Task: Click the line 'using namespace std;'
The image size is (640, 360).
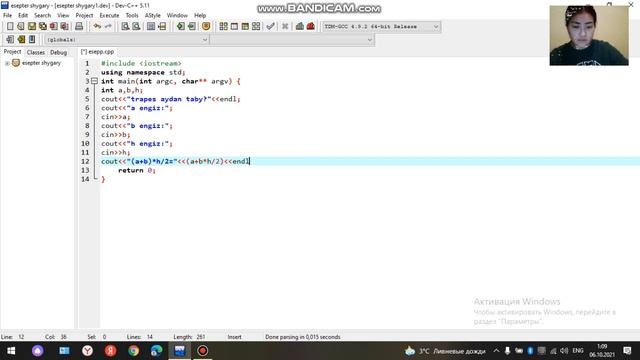Action: 143,72
